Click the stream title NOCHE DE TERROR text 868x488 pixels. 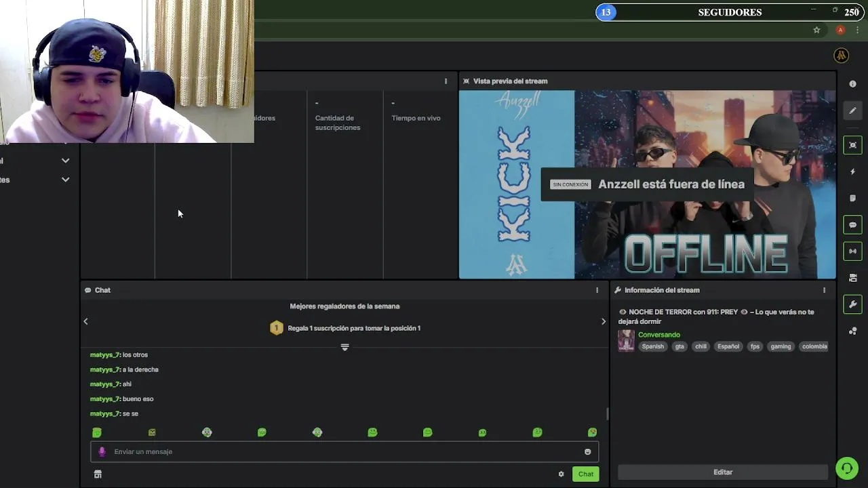pos(716,317)
